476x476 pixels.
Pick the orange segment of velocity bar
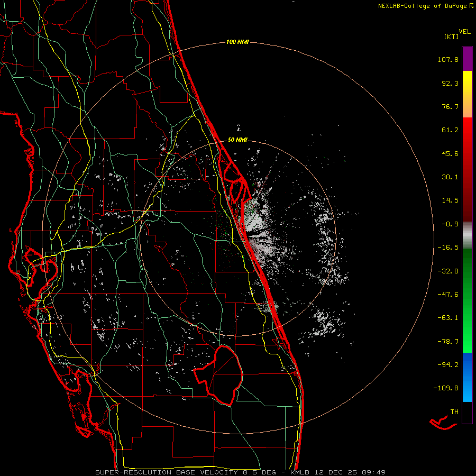(467, 108)
